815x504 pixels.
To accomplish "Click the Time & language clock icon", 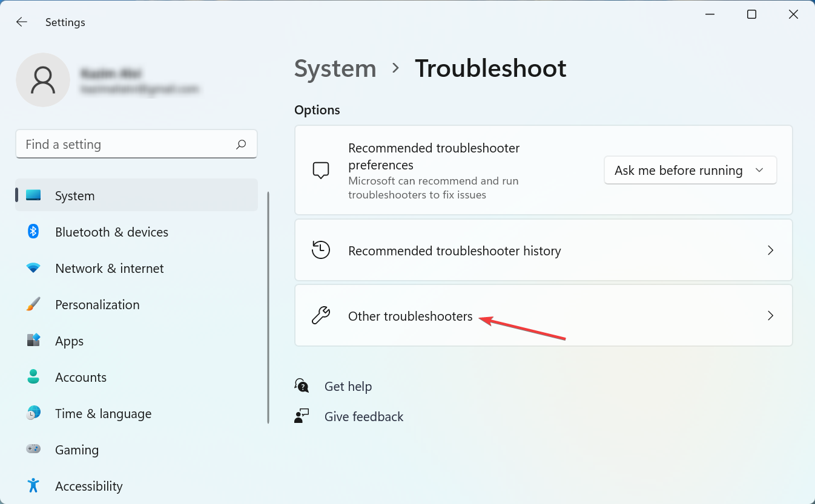I will point(32,413).
